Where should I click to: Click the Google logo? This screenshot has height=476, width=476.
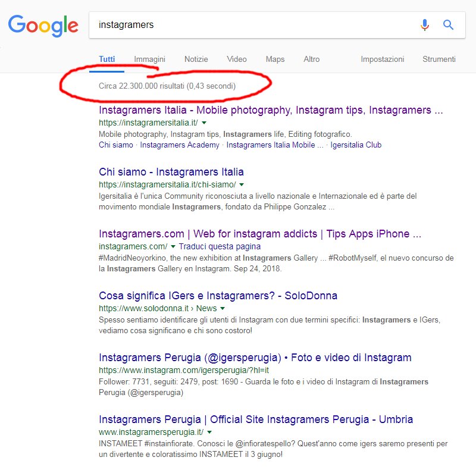click(43, 26)
